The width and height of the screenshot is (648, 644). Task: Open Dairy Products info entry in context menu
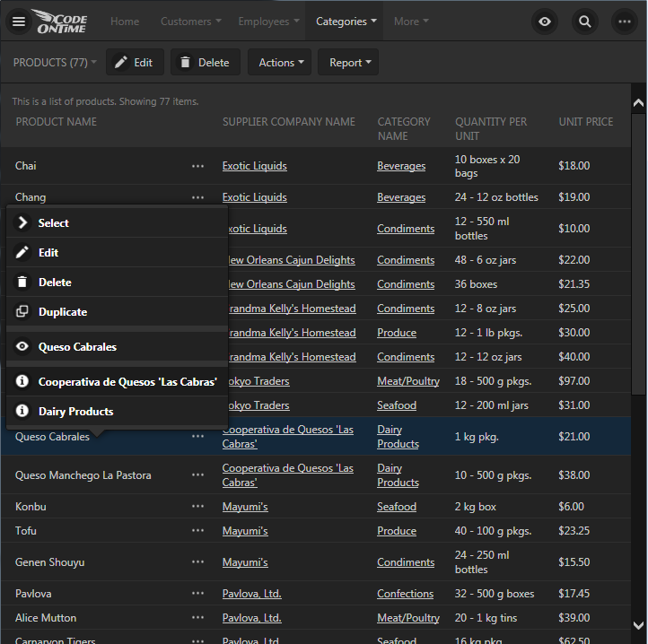pos(117,412)
